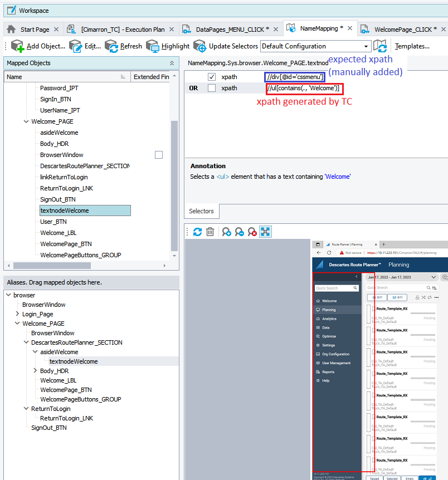Delete the image using trash icon
The width and height of the screenshot is (448, 480).
click(210, 232)
